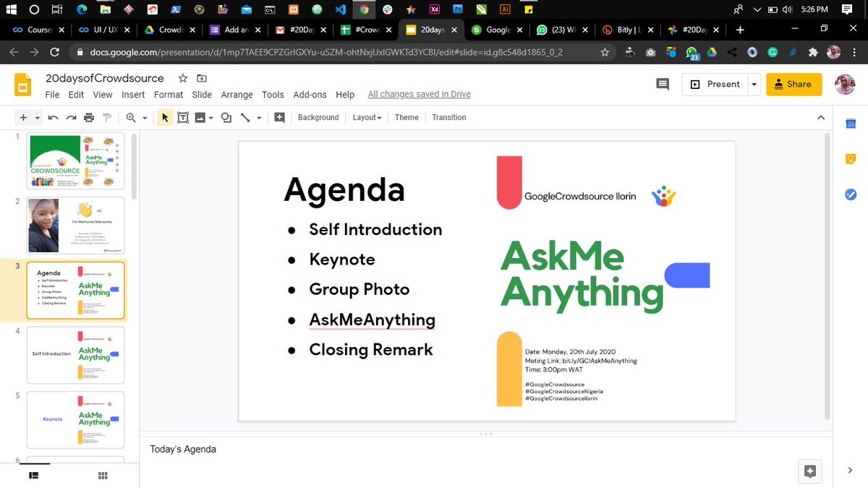868x488 pixels.
Task: Switch to filmstrip view icon
Action: tap(33, 475)
